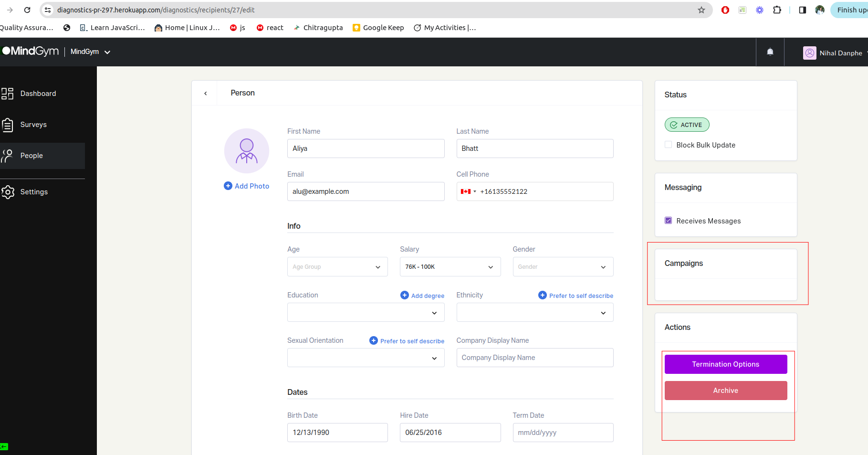Click the Nihal Danphe user avatar

pyautogui.click(x=809, y=53)
